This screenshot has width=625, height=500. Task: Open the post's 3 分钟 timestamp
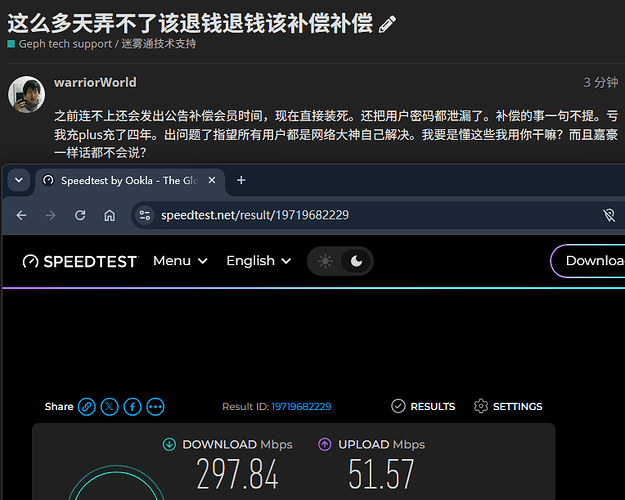601,83
